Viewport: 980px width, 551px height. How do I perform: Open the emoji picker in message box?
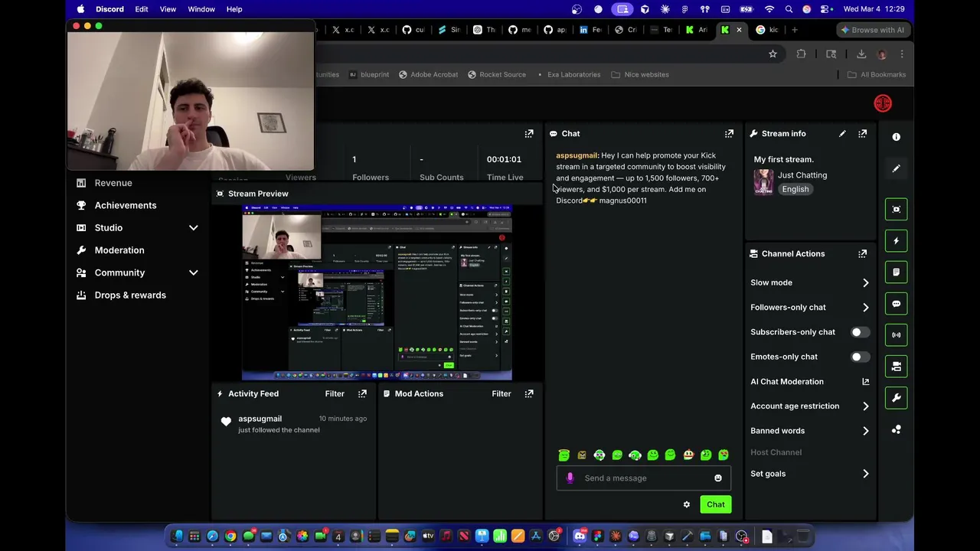pyautogui.click(x=718, y=478)
